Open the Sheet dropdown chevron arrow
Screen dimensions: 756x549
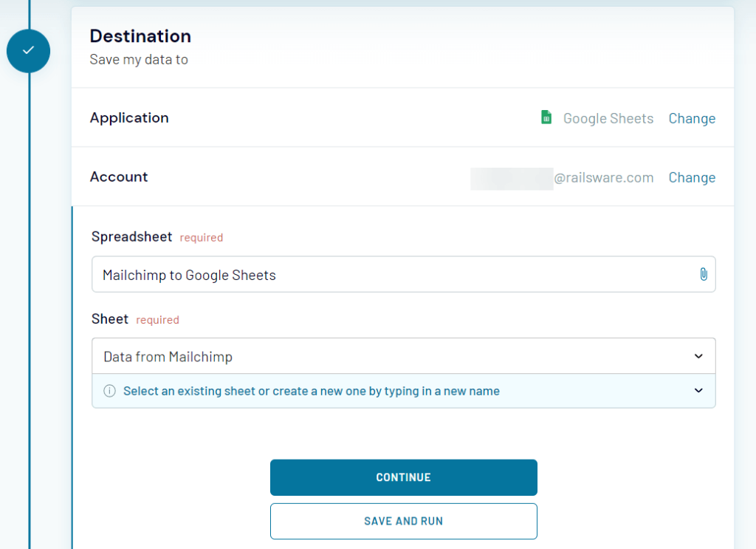698,357
